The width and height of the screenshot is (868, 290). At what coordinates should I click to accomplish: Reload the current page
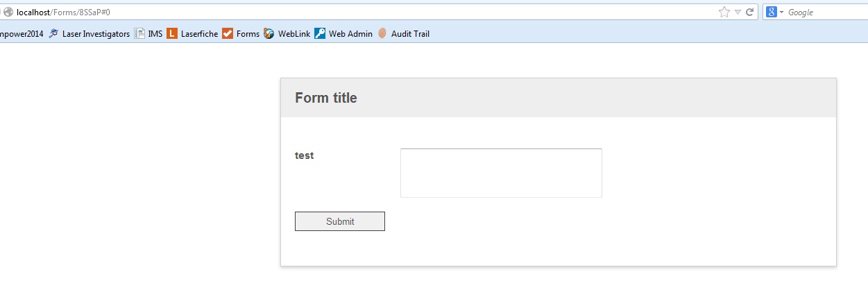pyautogui.click(x=750, y=12)
